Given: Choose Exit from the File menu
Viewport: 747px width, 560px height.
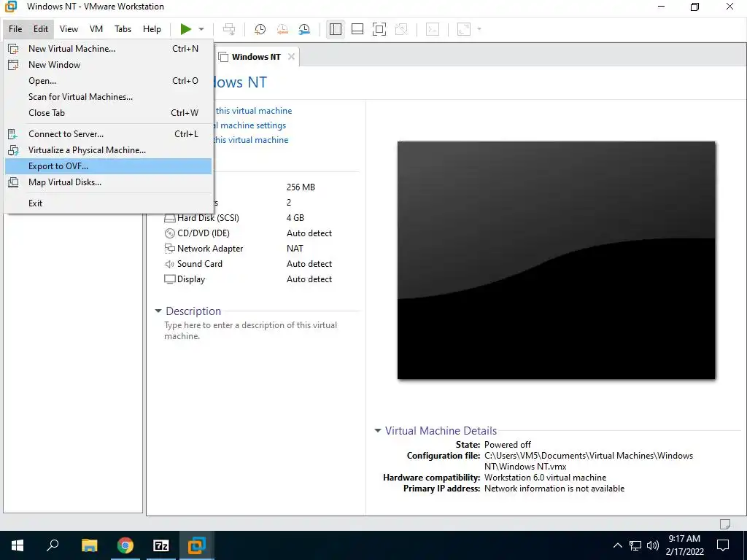Looking at the screenshot, I should (108, 203).
